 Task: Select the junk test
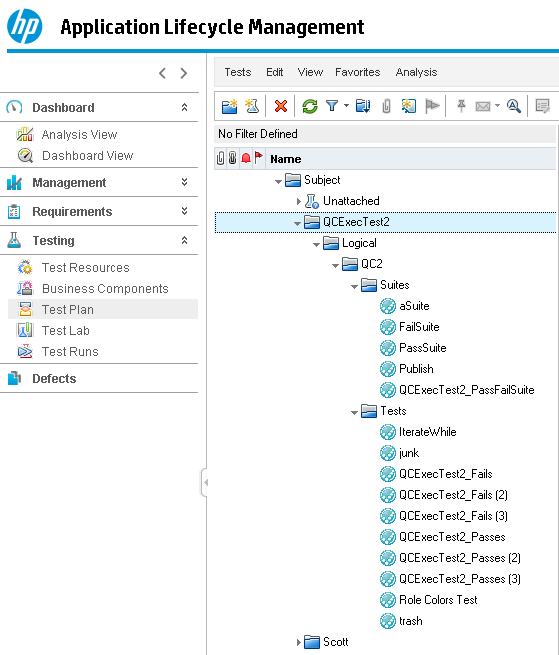click(x=409, y=453)
